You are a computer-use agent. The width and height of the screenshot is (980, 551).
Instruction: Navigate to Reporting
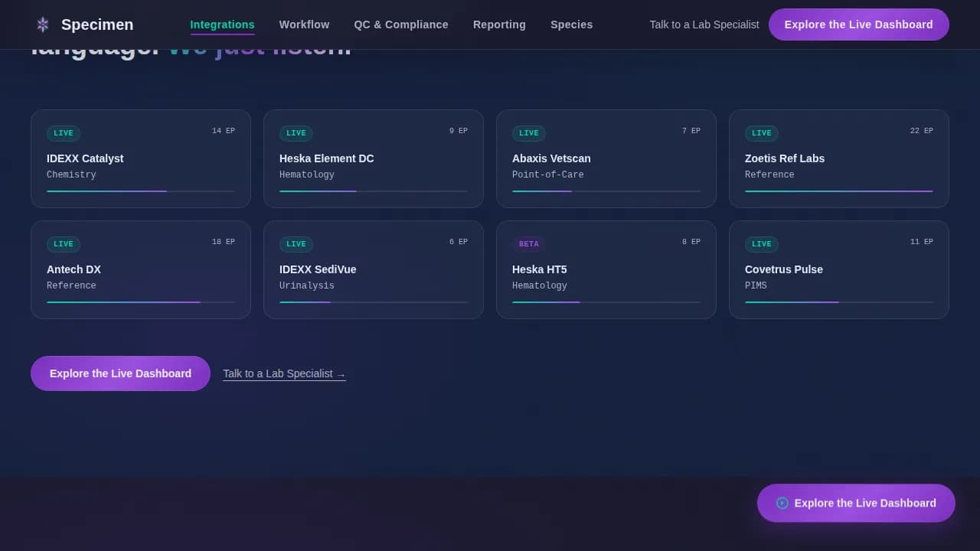click(x=499, y=24)
